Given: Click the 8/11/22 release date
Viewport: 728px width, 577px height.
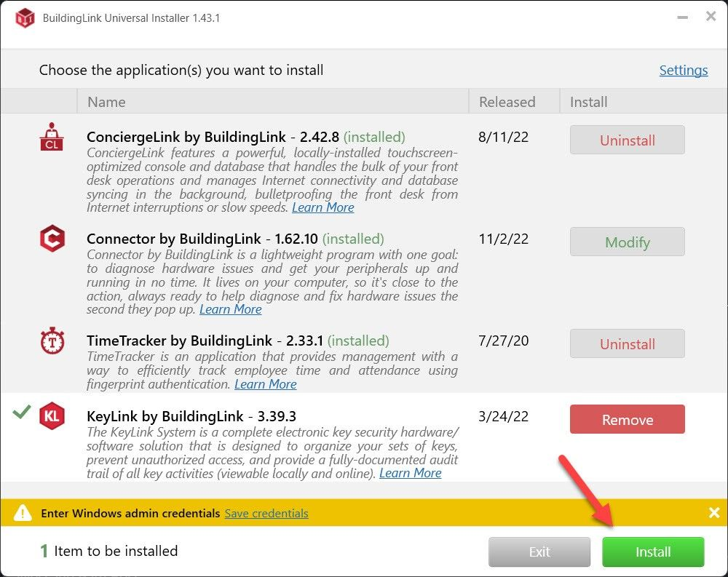Looking at the screenshot, I should pos(503,137).
